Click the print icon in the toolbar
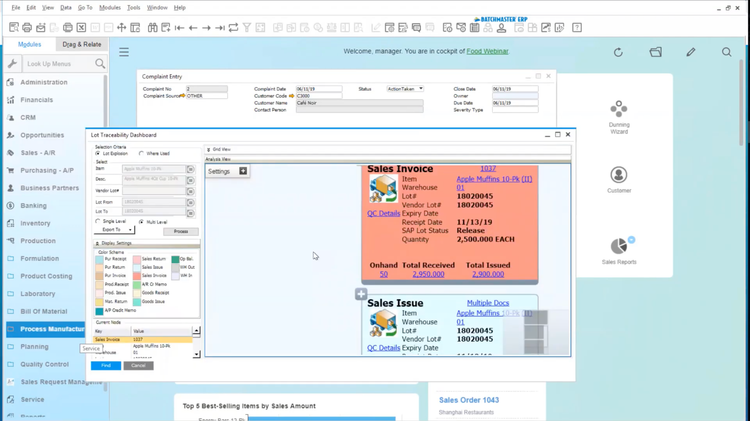The width and height of the screenshot is (750, 421). [x=27, y=28]
